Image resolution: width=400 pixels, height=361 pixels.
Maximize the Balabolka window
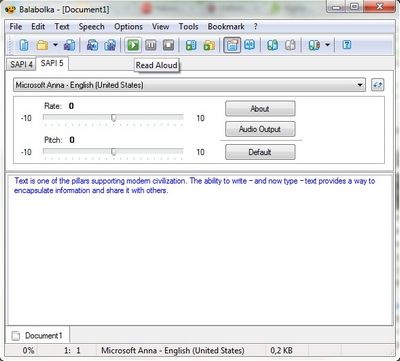[355, 7]
